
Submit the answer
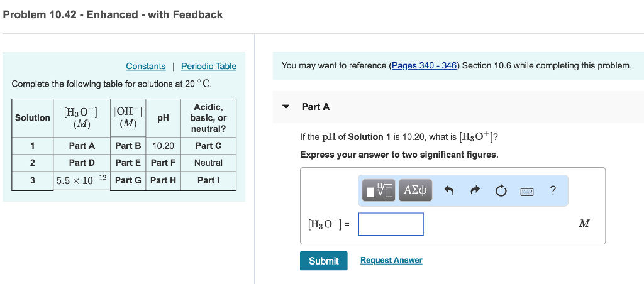point(324,261)
